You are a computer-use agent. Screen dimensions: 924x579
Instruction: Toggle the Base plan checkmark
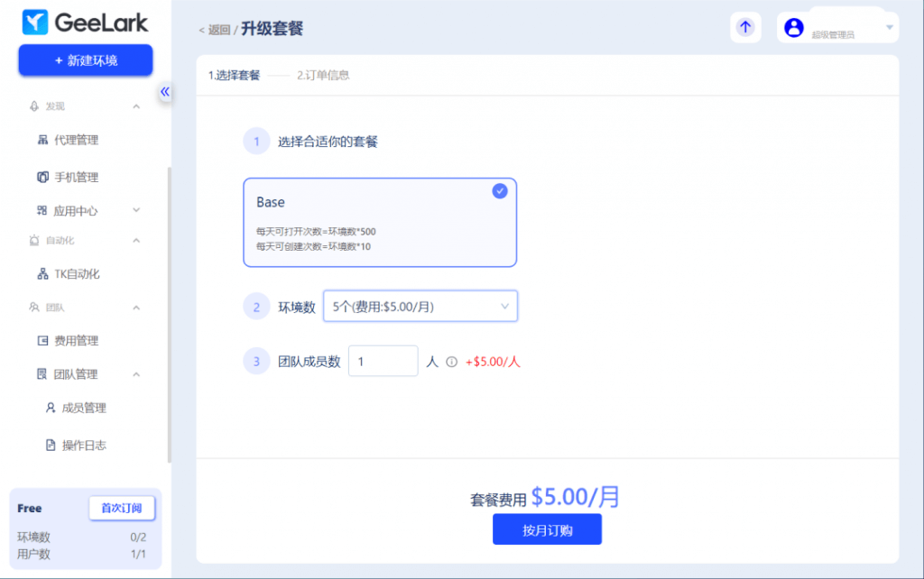[x=500, y=191]
